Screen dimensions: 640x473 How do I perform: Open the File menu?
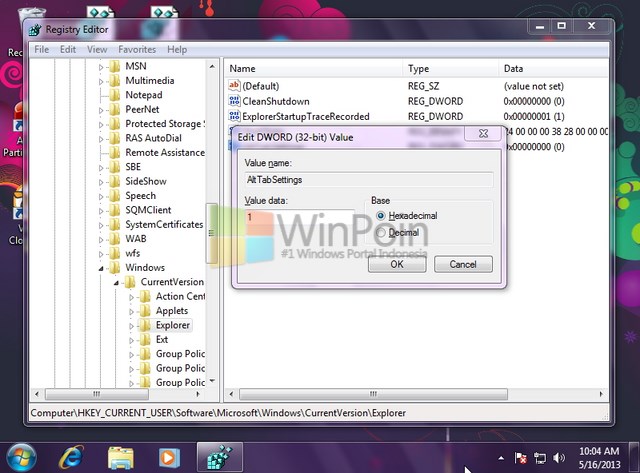pyautogui.click(x=42, y=49)
